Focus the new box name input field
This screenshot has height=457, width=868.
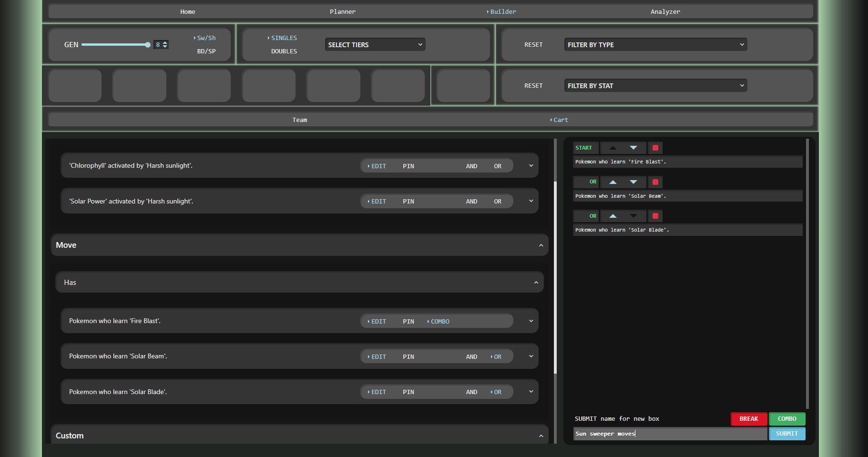tap(670, 434)
